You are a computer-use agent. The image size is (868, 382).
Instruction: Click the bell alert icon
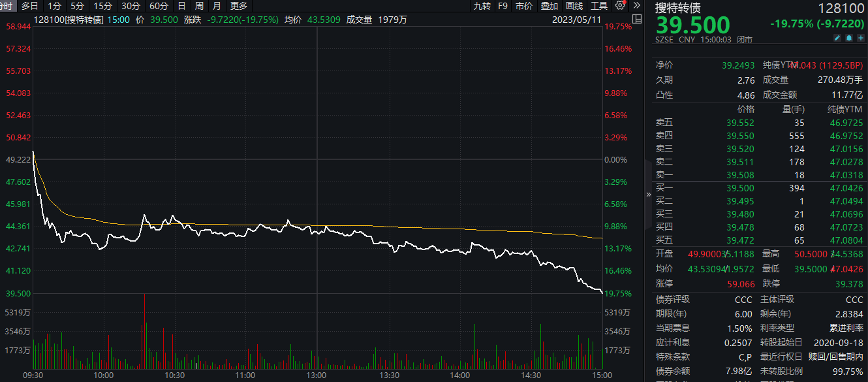pos(849,39)
